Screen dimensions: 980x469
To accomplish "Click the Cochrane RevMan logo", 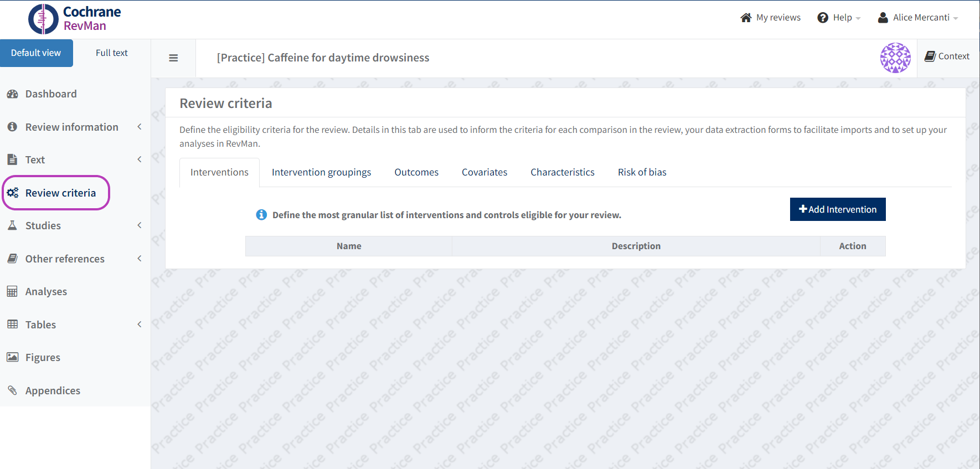I will (74, 19).
